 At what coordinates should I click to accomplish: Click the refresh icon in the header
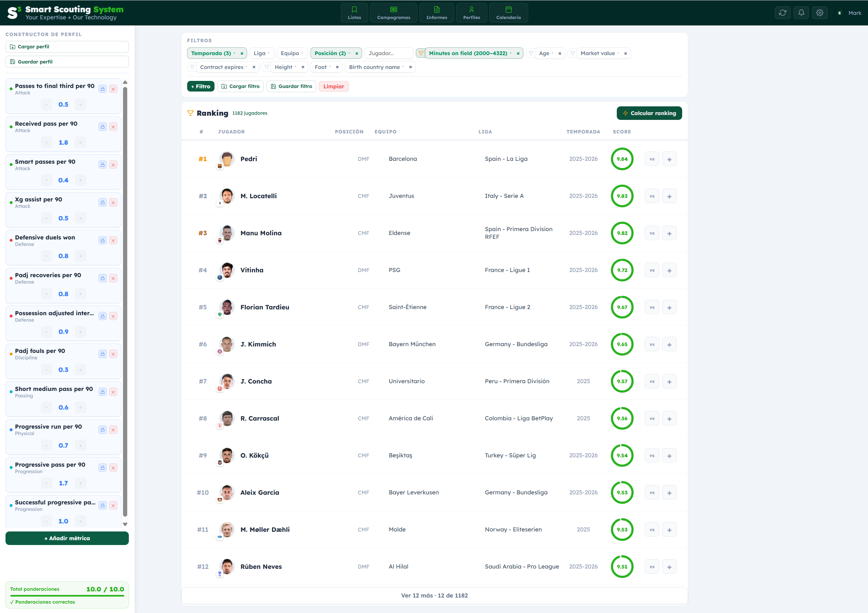point(783,13)
